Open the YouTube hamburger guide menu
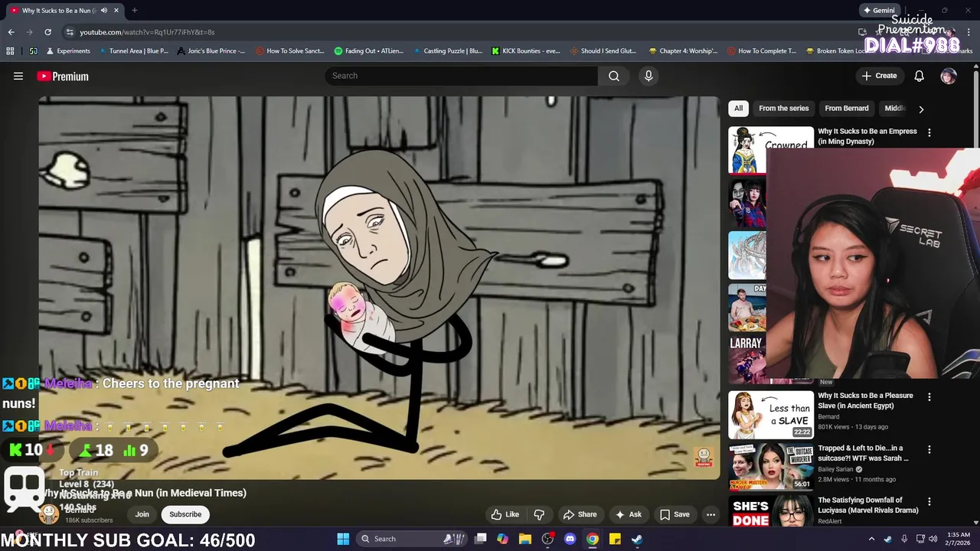980x551 pixels. pyautogui.click(x=18, y=76)
